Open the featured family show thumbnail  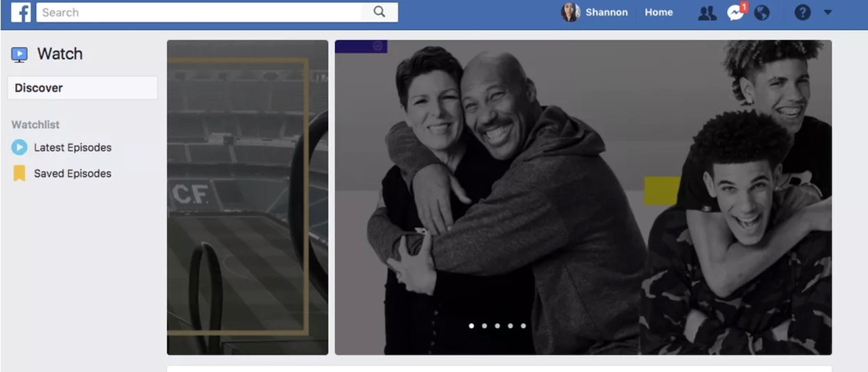coord(583,197)
